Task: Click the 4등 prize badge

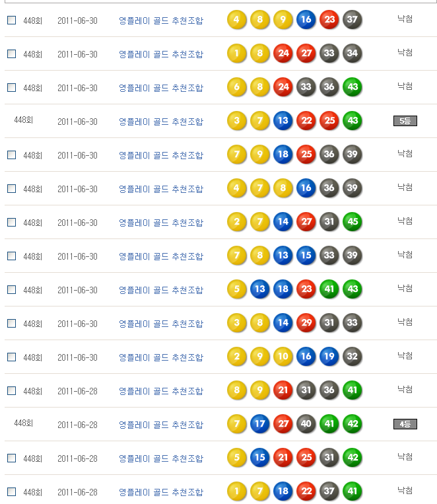Action: [x=405, y=424]
